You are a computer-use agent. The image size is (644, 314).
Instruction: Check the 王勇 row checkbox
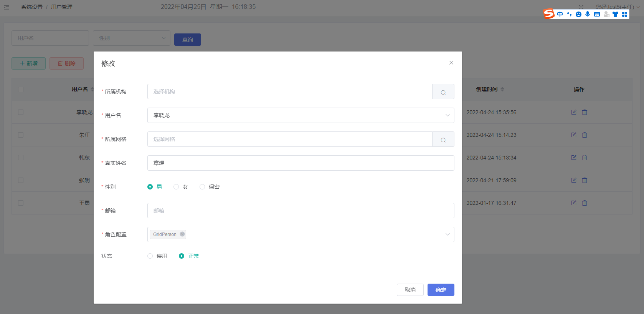(21, 203)
